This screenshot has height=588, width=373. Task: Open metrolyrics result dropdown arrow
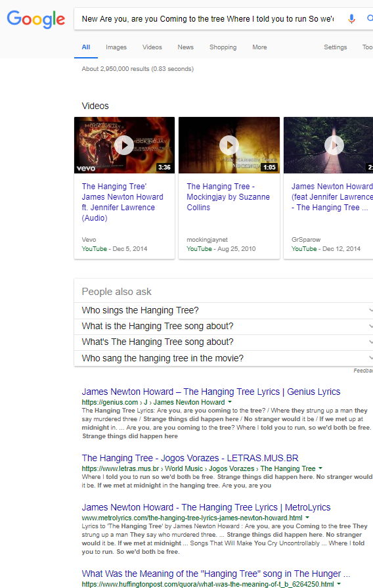click(x=307, y=518)
